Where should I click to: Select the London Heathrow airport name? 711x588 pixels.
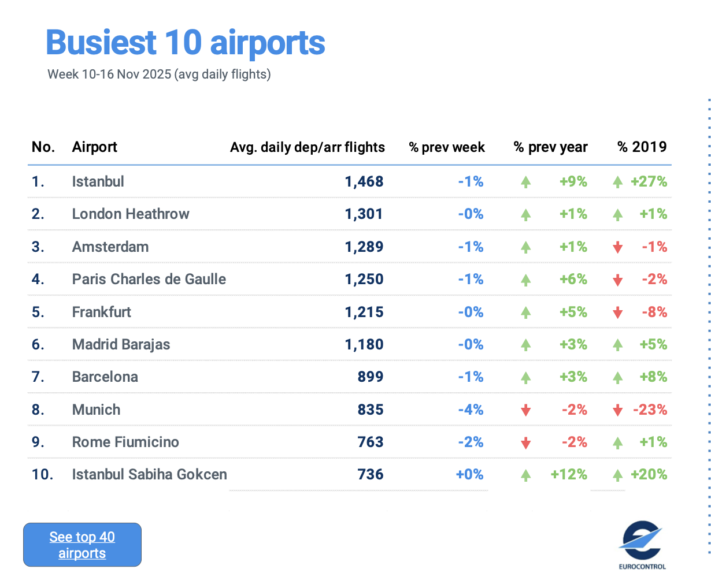click(x=131, y=214)
